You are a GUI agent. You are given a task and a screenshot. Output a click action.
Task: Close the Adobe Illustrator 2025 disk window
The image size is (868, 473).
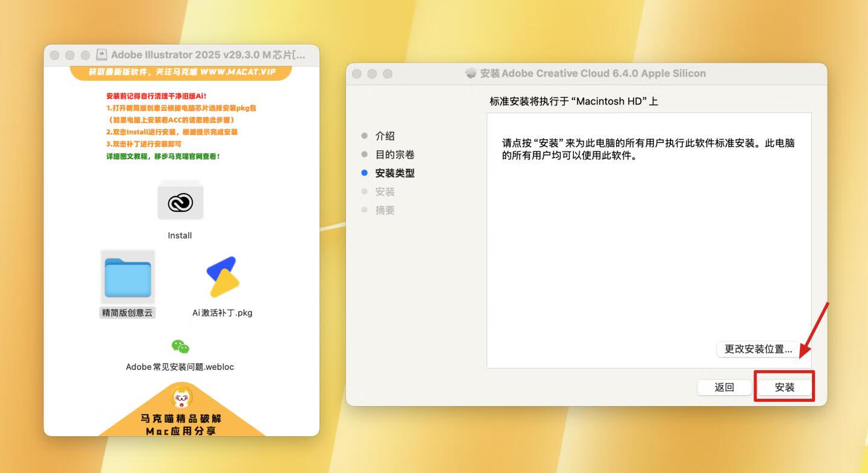(x=55, y=55)
